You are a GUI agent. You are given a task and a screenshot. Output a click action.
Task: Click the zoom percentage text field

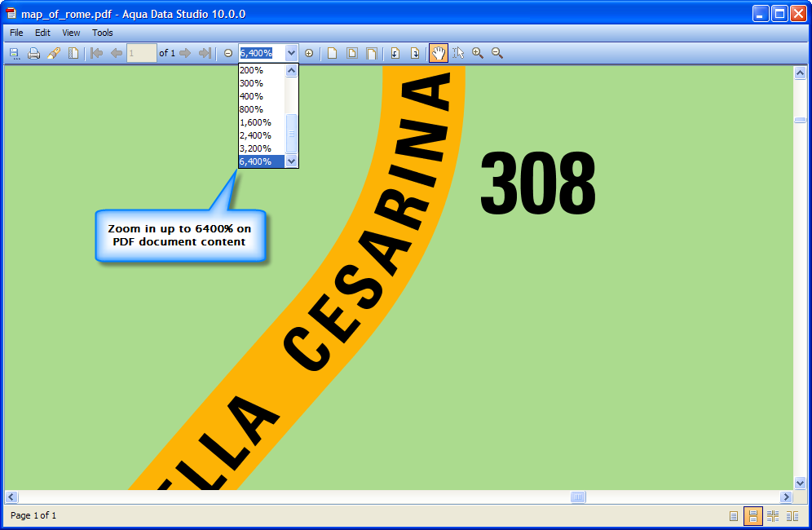pos(262,53)
